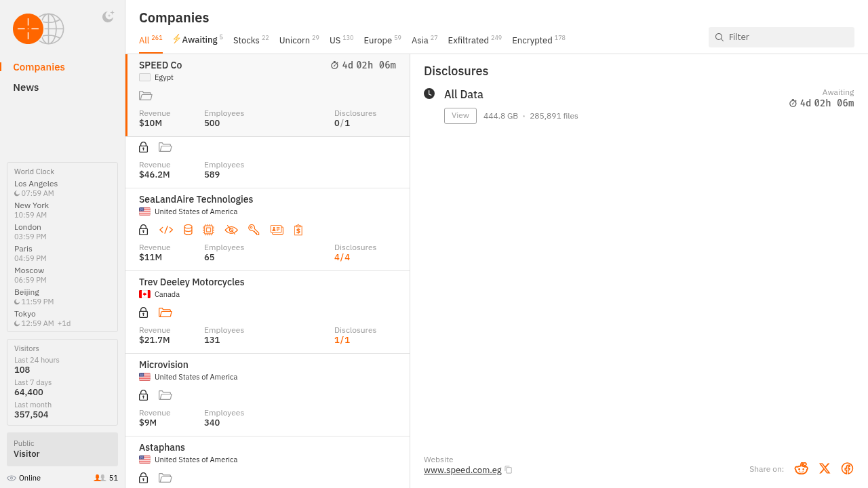Click the folder icon on $46.2M revenue company
The height and width of the screenshot is (488, 868).
[x=165, y=147]
